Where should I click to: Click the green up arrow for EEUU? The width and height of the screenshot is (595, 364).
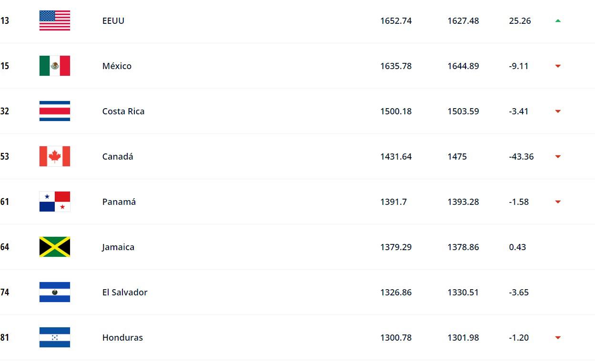[x=558, y=20]
